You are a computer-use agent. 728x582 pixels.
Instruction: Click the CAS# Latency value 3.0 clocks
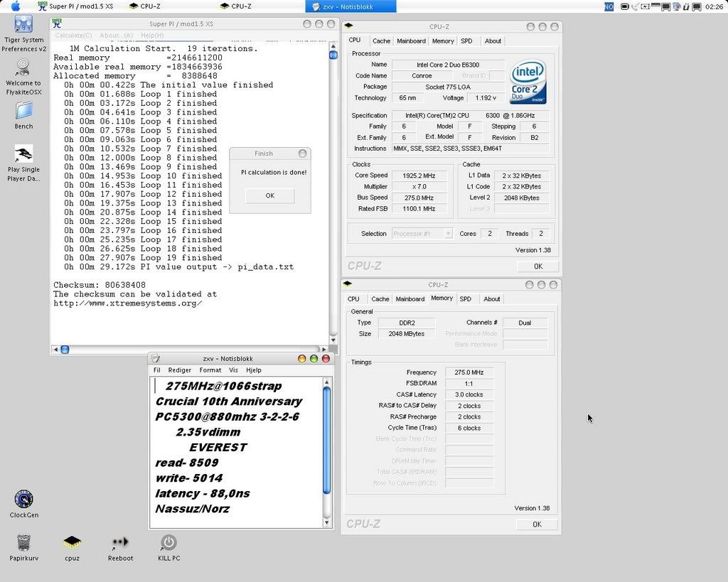[x=469, y=394]
